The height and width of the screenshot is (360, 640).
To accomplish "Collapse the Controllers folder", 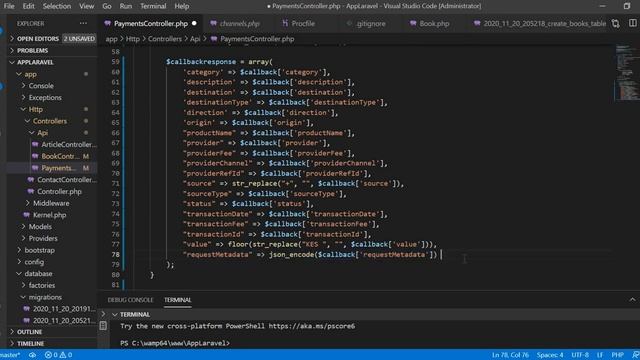I will [x=27, y=121].
